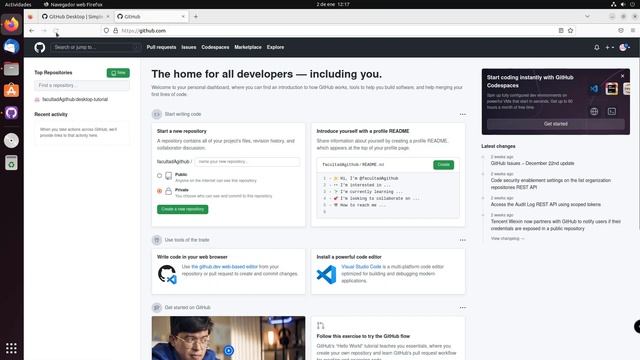640x360 pixels.
Task: Dismiss the Codespaces promo with X
Action: pyautogui.click(x=622, y=76)
